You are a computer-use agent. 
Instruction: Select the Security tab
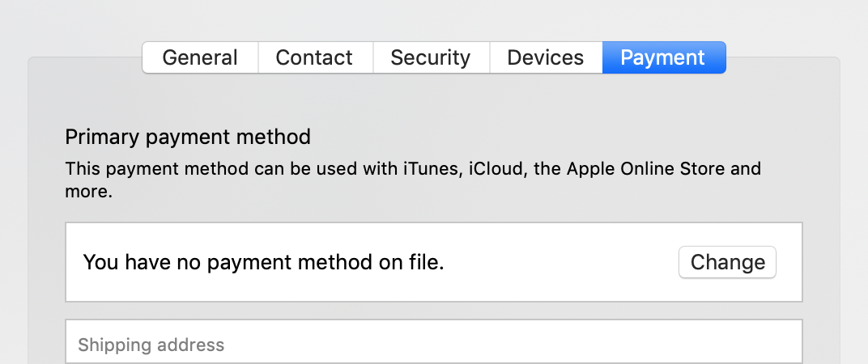tap(430, 58)
